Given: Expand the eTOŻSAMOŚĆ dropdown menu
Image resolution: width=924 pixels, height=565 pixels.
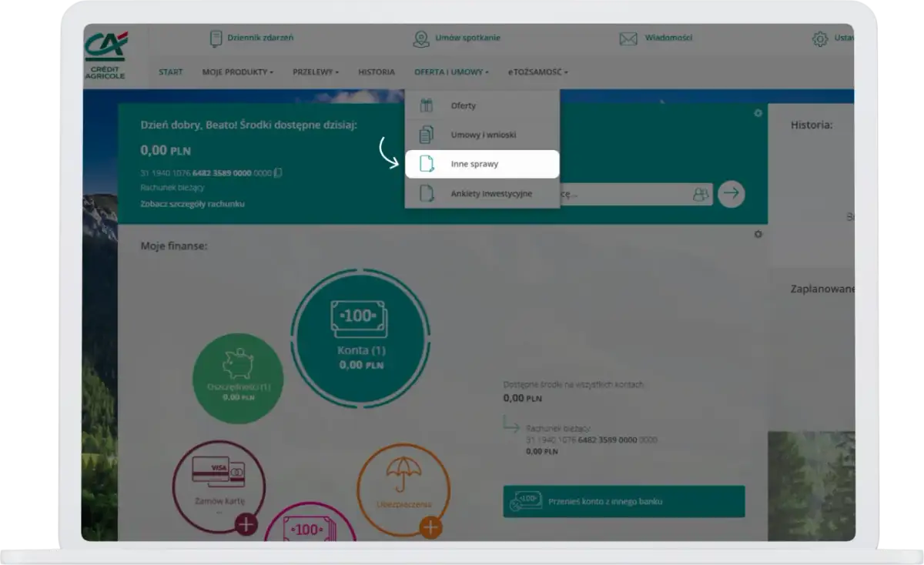Looking at the screenshot, I should click(x=537, y=72).
